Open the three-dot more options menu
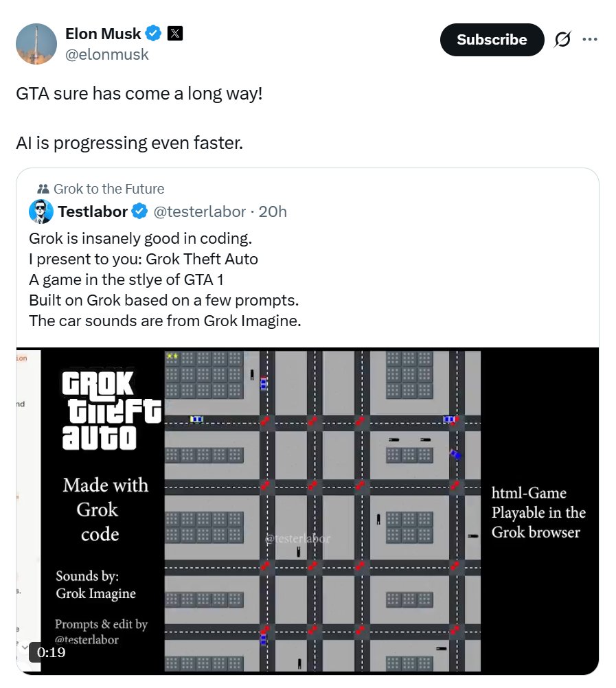Viewport: 616px width, 688px height. (590, 40)
